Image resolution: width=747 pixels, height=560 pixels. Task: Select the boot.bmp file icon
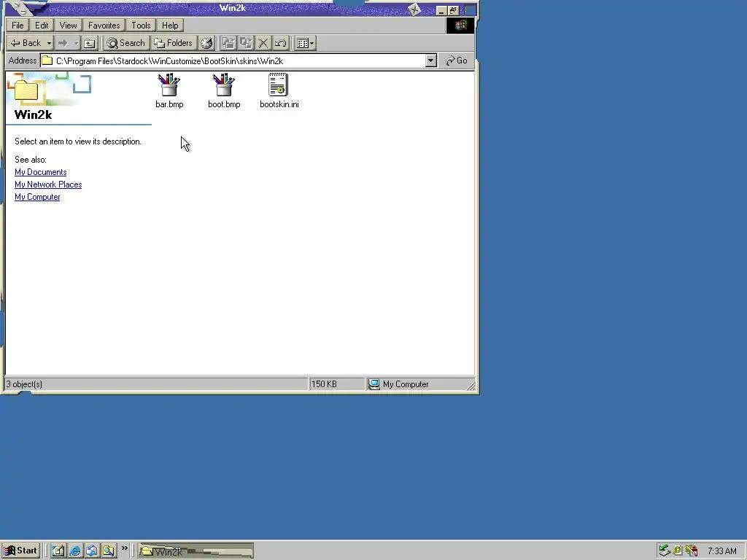click(x=223, y=85)
